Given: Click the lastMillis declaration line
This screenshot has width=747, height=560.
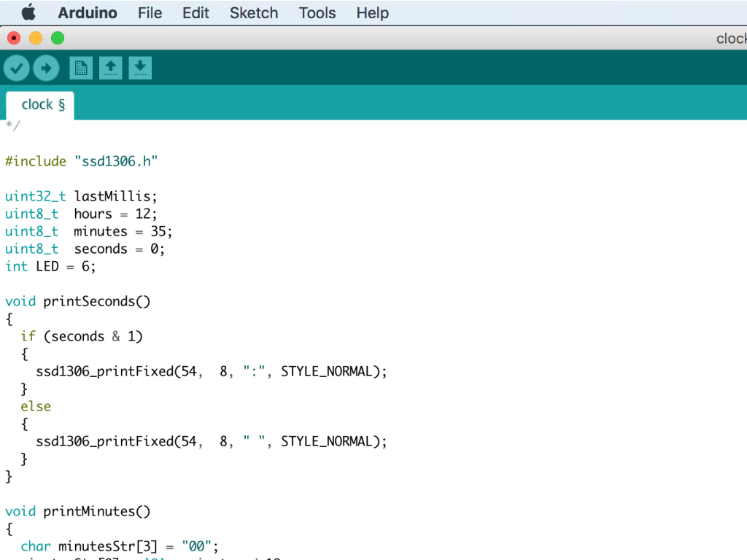Looking at the screenshot, I should [x=81, y=196].
